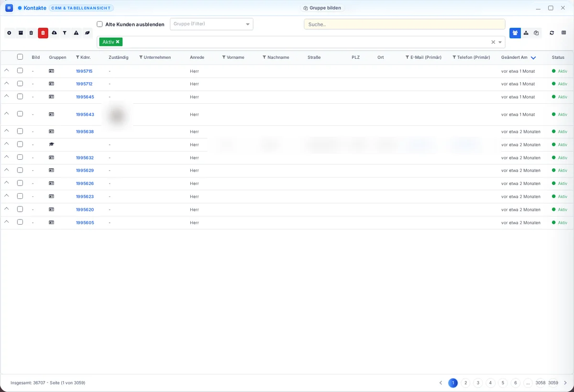The width and height of the screenshot is (574, 392).
Task: Click the warning triangle toolbar icon
Action: (x=76, y=33)
